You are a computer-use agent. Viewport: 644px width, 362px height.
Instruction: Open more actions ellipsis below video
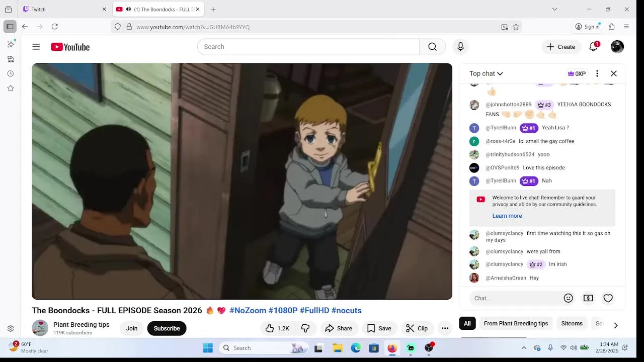(x=445, y=328)
